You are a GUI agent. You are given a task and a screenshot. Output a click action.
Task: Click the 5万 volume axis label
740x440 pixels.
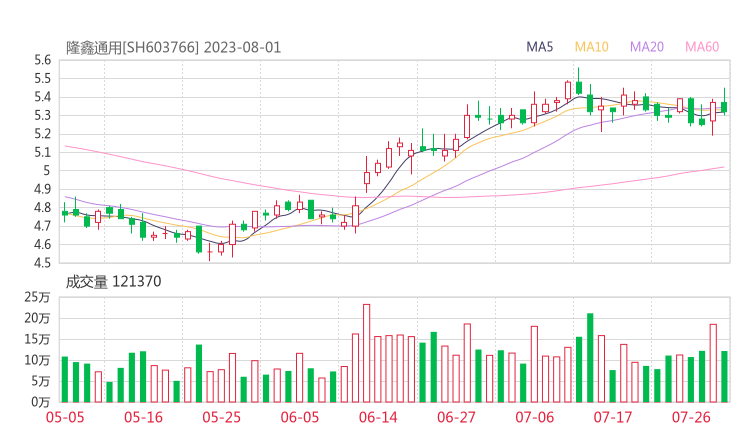pos(41,381)
